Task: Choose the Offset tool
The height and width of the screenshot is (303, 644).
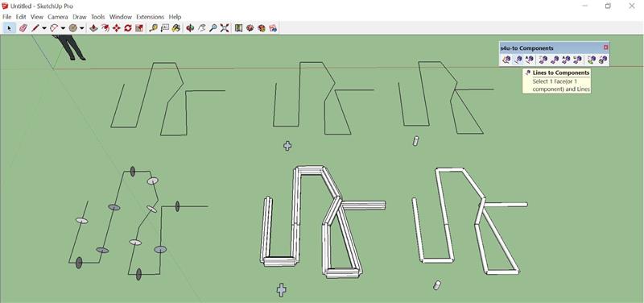Action: (x=105, y=28)
